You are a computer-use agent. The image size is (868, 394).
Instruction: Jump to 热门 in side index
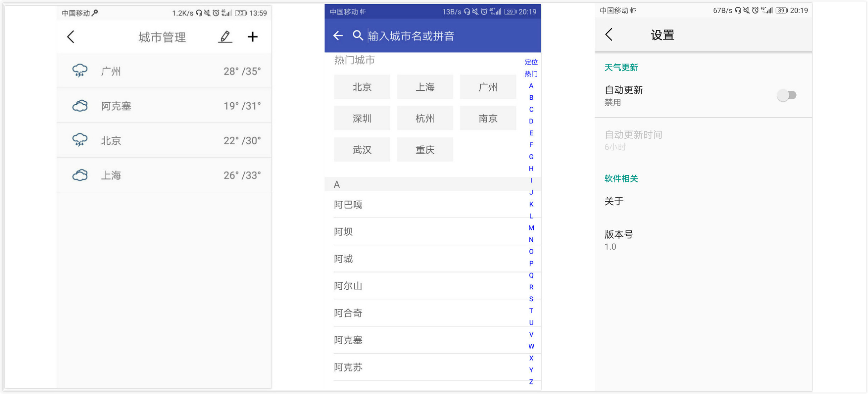(531, 74)
